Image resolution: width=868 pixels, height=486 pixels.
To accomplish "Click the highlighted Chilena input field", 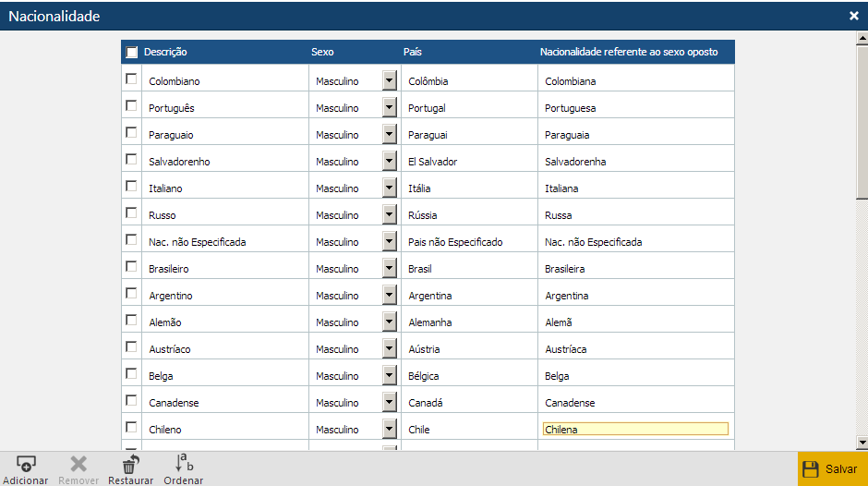I will click(635, 429).
